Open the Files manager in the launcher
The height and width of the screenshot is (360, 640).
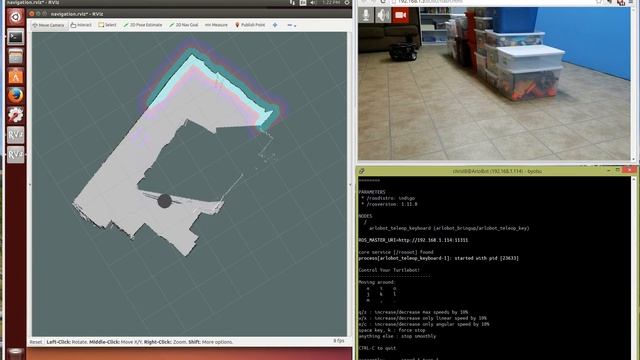coord(16,57)
